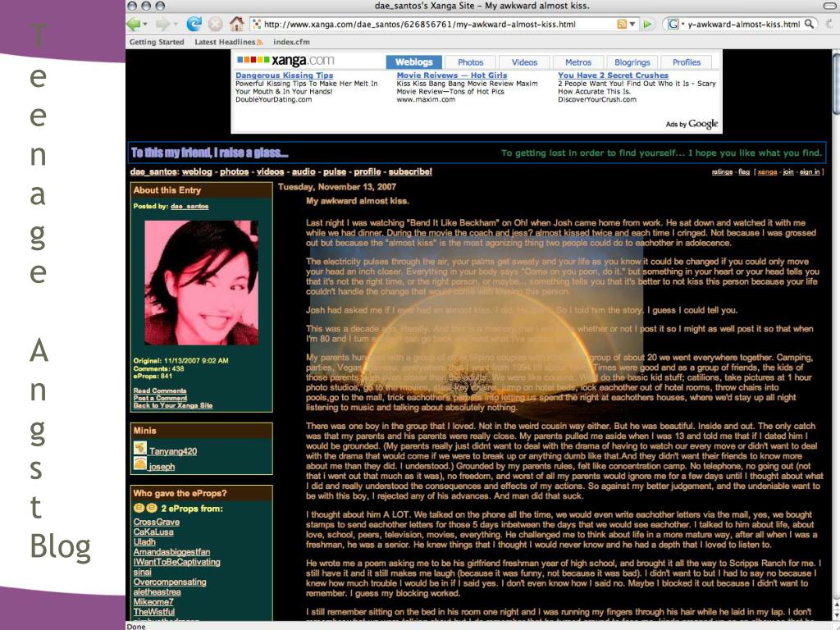Open IWantToBeCaptivating profile link
Screen dimensions: 840x630
click(x=177, y=562)
